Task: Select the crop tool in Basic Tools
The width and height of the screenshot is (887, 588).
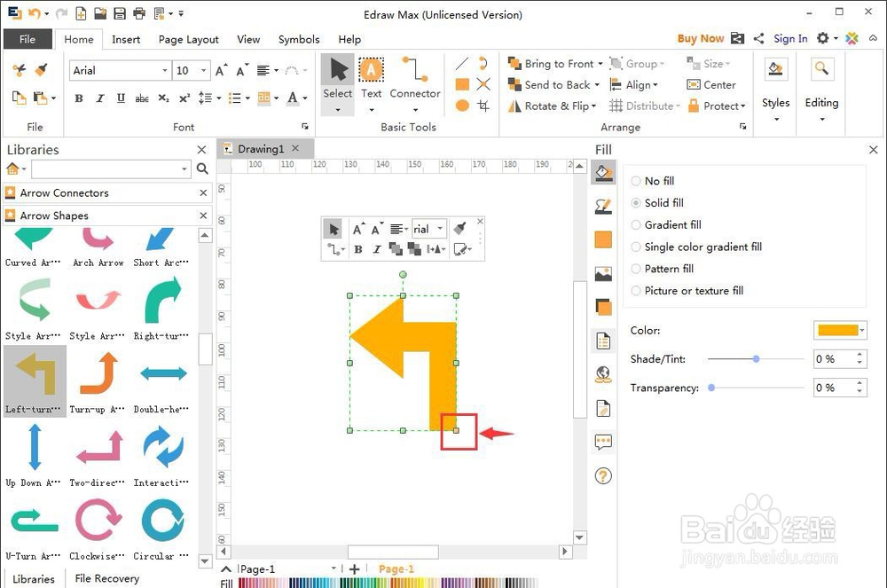Action: [483, 106]
